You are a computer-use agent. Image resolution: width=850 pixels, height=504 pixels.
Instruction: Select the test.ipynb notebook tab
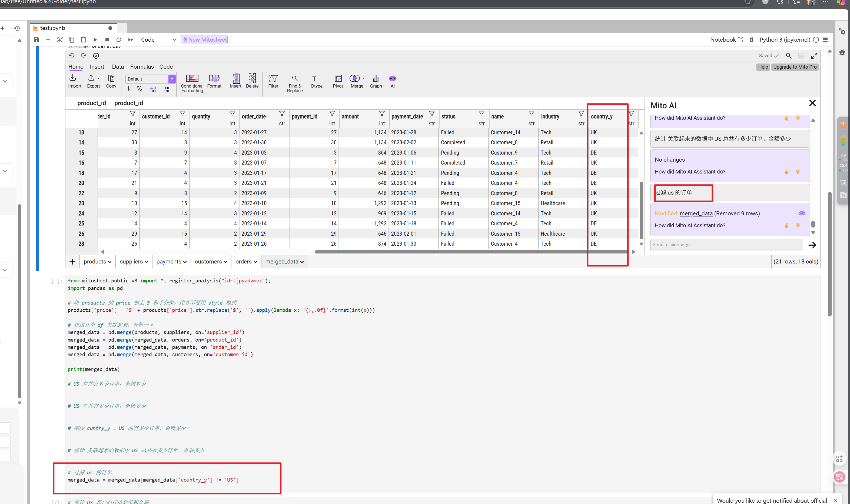click(x=73, y=28)
